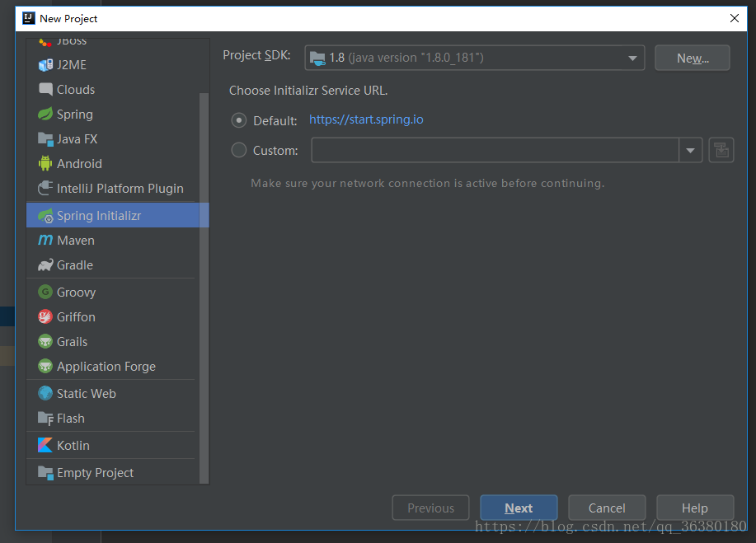Click the Empty Project folder icon

coord(45,473)
